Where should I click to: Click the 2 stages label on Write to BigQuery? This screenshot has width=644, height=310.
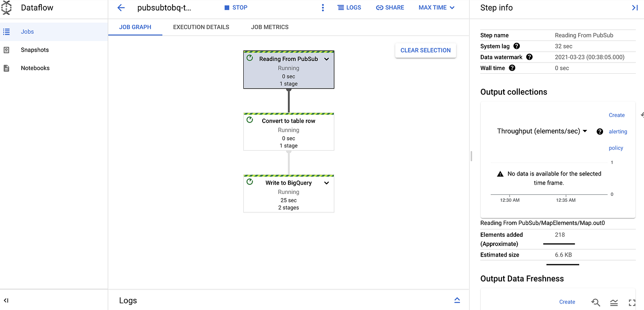(288, 208)
